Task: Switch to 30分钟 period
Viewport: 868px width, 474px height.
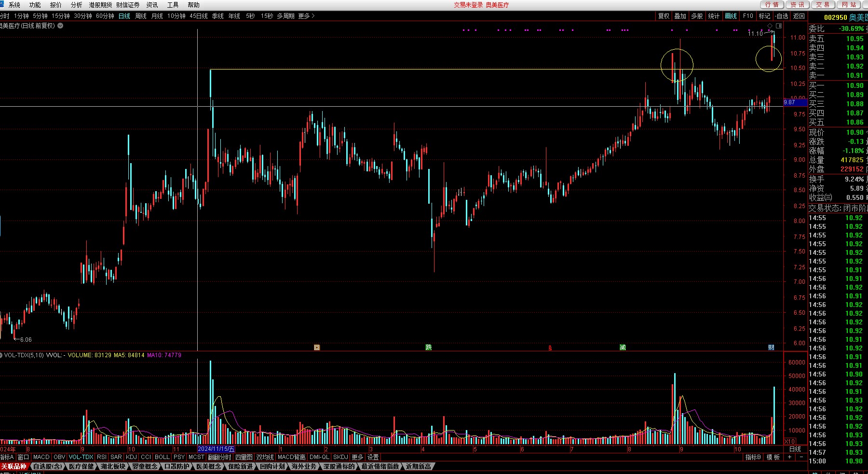Action: [x=83, y=16]
